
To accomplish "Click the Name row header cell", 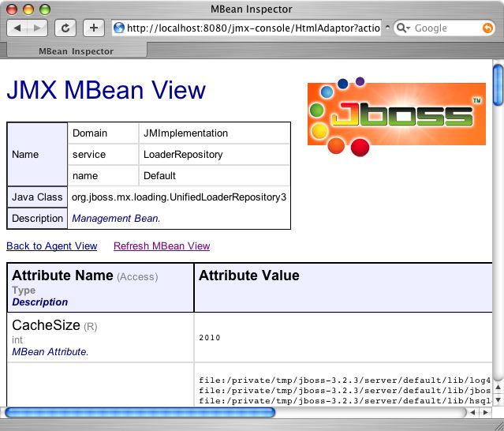I will 37,155.
